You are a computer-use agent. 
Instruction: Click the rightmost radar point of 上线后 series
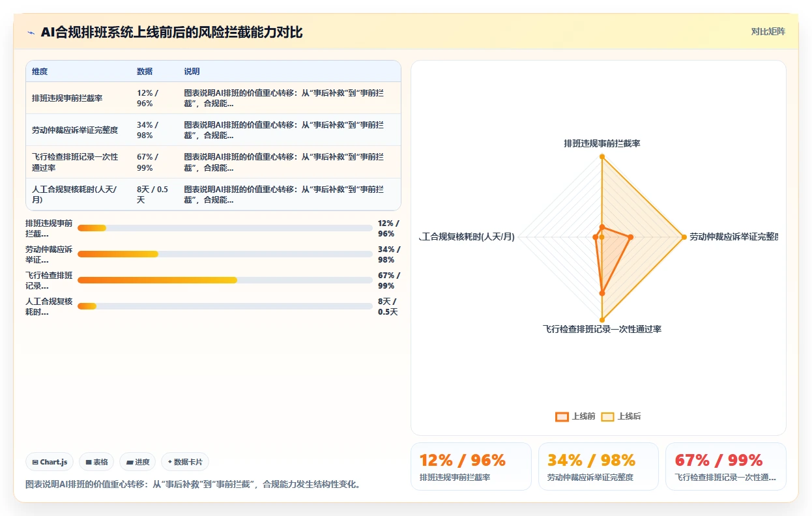click(x=684, y=236)
